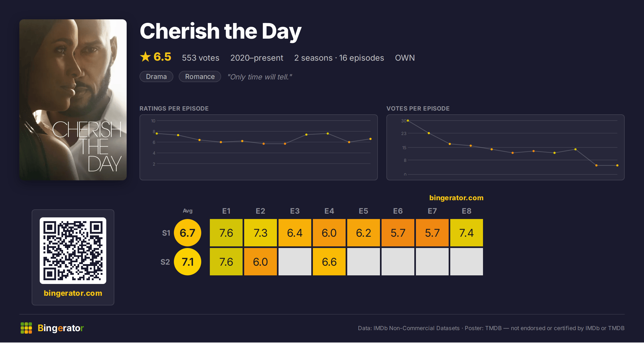Select the S1 average 6.7 circle
Viewport: 644px width, 343px height.
tap(188, 233)
